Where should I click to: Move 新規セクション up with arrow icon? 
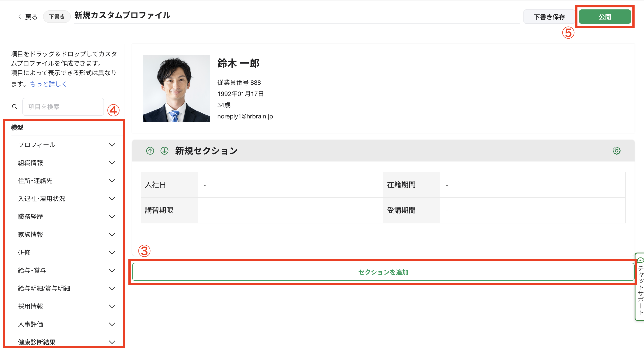tap(150, 151)
